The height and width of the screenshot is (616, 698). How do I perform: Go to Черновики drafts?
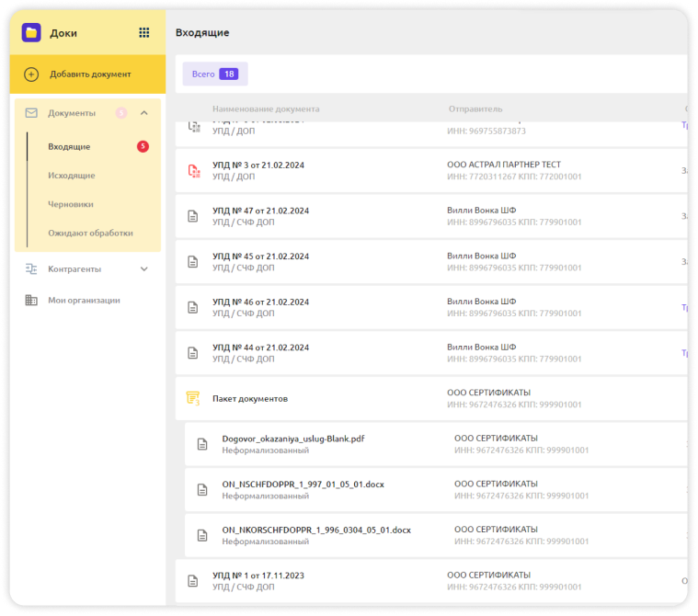tap(71, 204)
